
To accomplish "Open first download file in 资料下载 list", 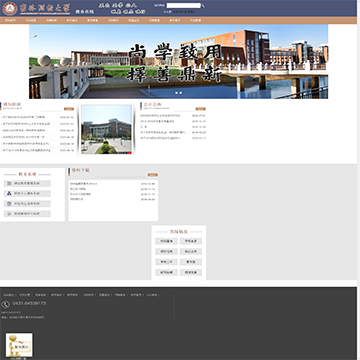I will [84, 184].
